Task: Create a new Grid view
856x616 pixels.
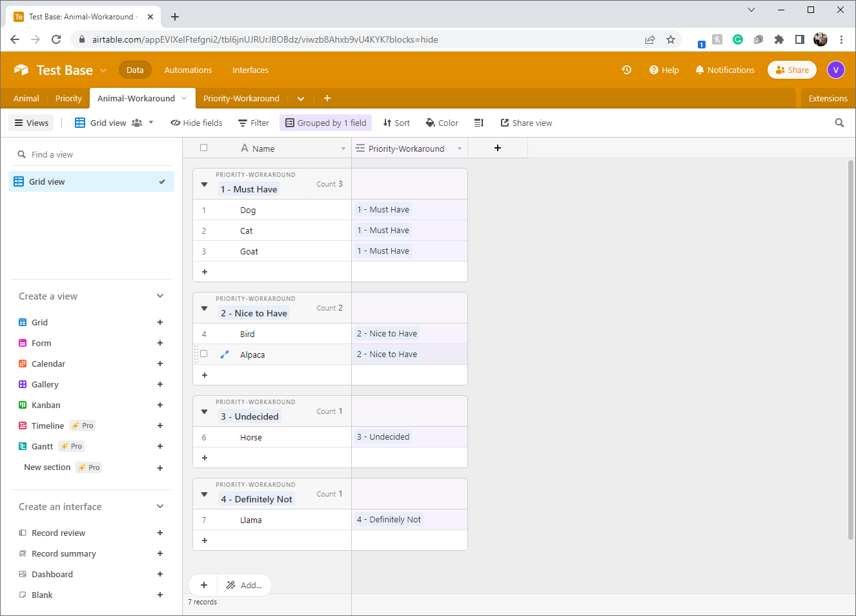Action: click(159, 322)
